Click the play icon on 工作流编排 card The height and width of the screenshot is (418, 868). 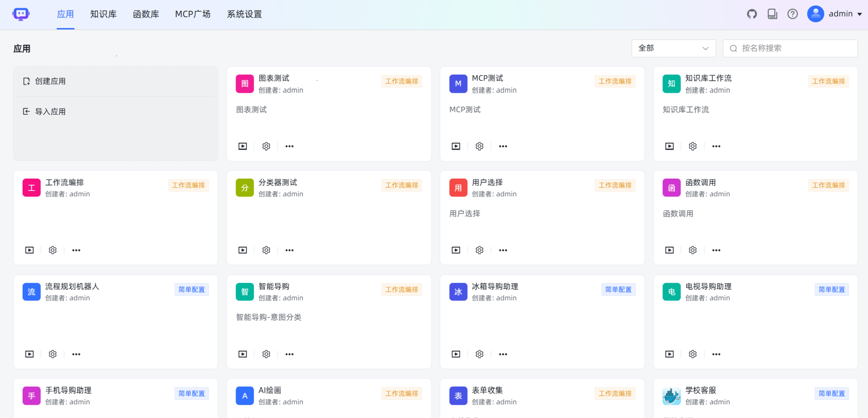29,250
